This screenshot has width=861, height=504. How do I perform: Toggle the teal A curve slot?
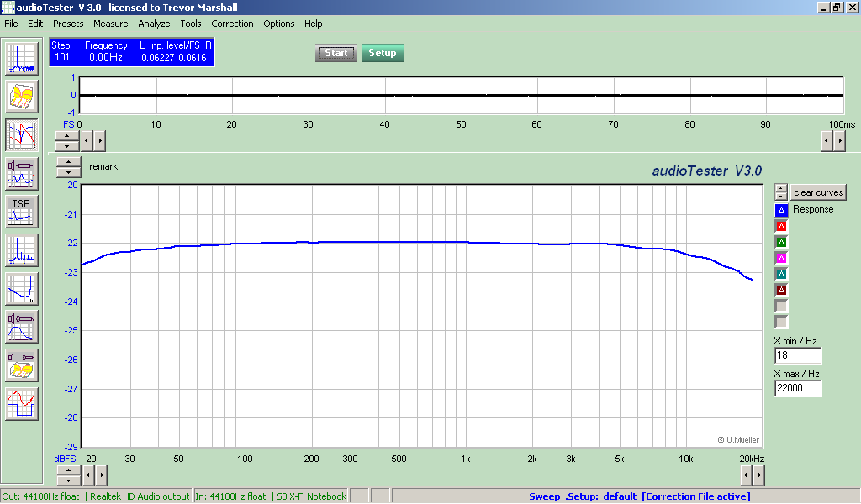[x=781, y=274]
